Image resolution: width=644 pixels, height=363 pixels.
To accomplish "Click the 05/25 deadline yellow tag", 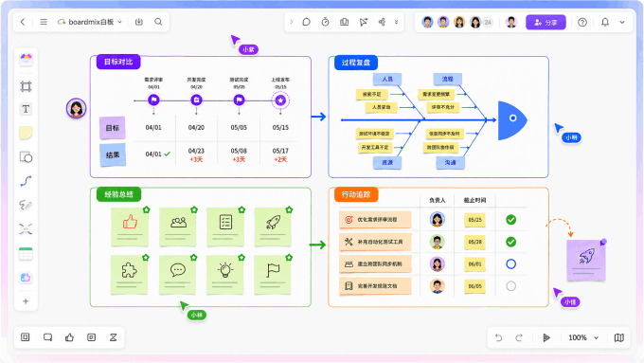I will coord(474,220).
